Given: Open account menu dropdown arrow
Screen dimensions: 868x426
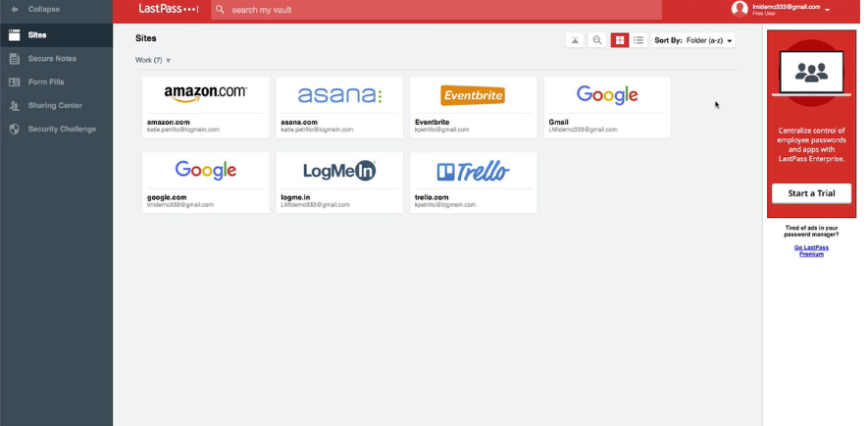Looking at the screenshot, I should (827, 10).
